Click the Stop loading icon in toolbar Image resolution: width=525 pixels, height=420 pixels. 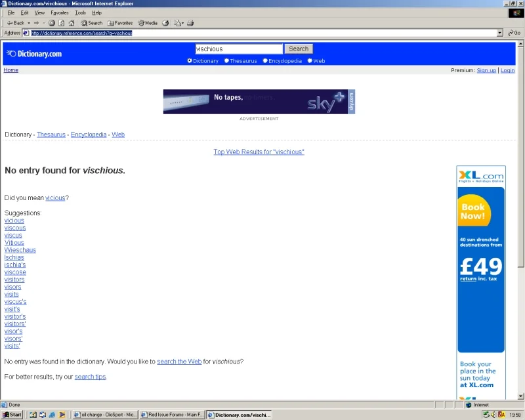[52, 23]
